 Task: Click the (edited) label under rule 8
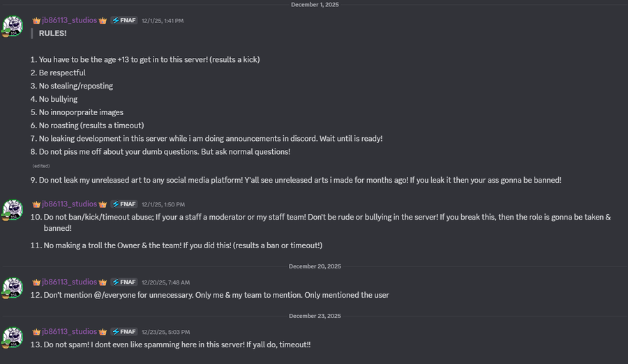point(41,166)
